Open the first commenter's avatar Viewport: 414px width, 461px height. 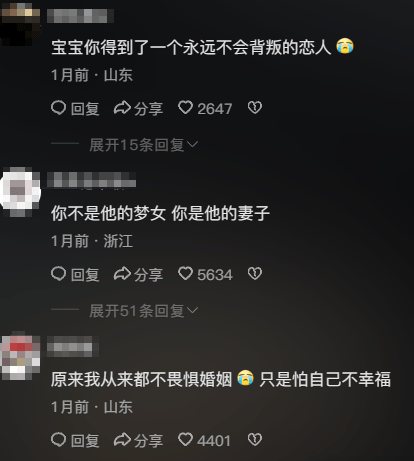point(20,23)
